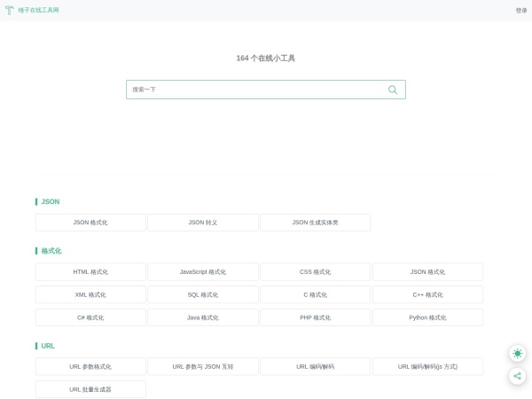
Task: Select SQL 格式化 tool
Action: [x=203, y=294]
